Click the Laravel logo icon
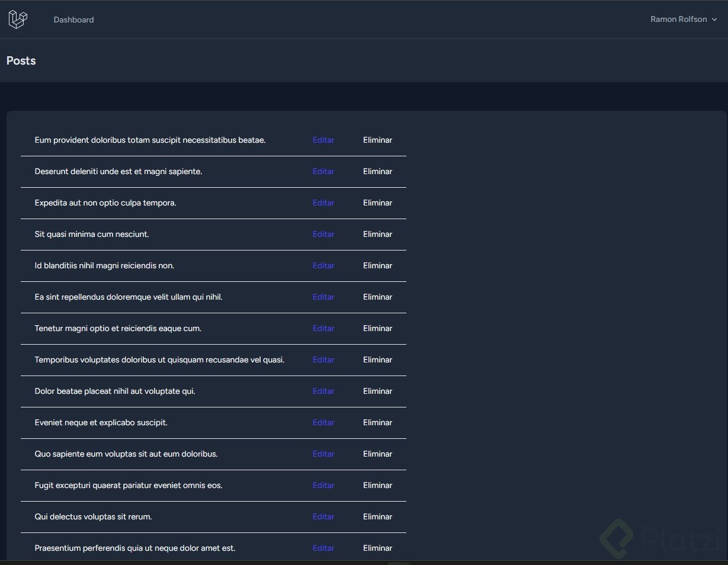 tap(18, 20)
